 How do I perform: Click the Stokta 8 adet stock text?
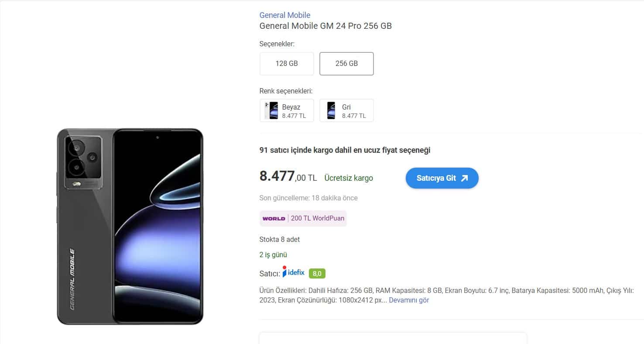click(280, 240)
